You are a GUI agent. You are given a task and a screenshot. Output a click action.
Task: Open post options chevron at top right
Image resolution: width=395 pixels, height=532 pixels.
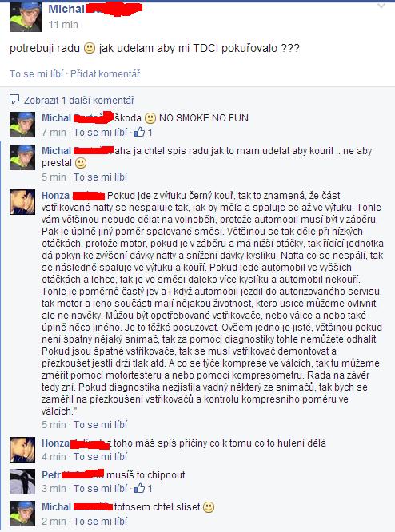coord(381,6)
